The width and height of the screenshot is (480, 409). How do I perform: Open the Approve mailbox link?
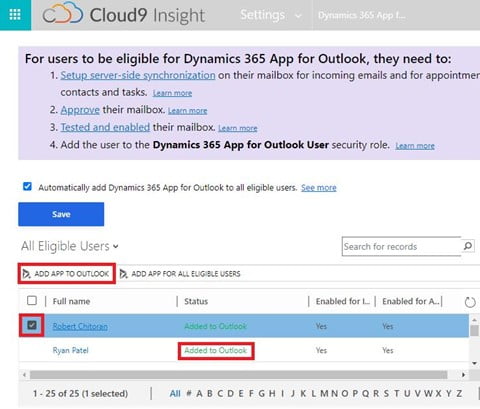[80, 110]
